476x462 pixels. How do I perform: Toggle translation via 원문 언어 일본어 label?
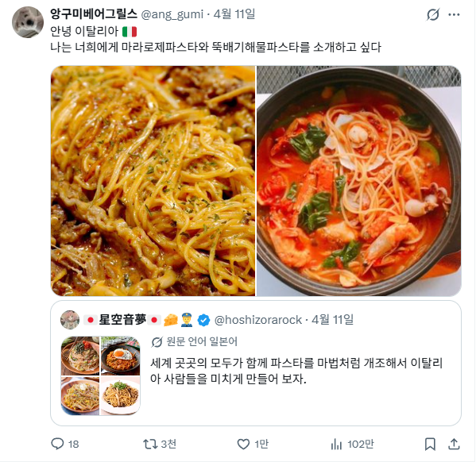coord(194,342)
